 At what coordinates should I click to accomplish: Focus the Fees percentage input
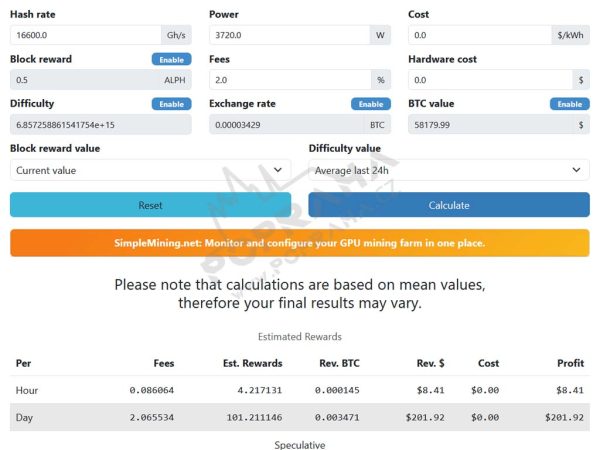284,79
